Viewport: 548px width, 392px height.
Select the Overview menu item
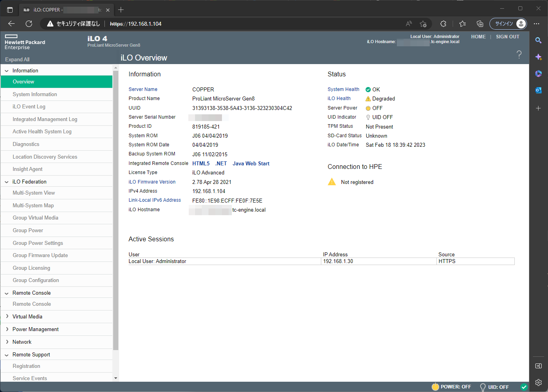57,82
